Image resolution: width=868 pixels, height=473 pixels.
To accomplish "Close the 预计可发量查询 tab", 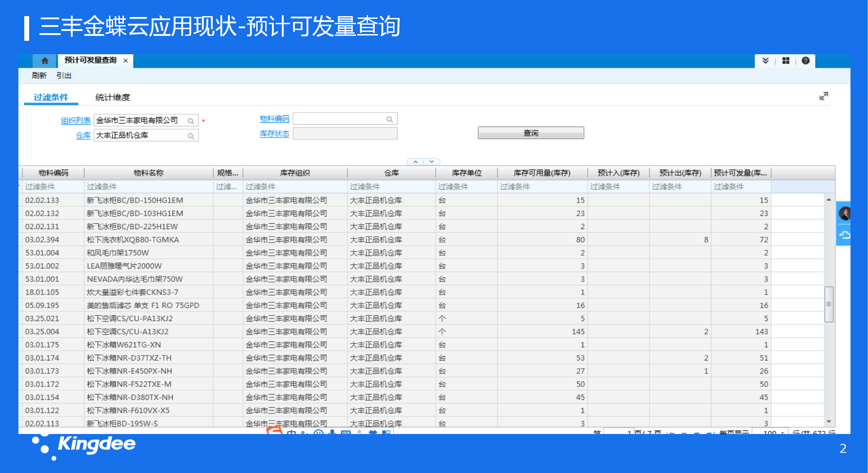I will [x=126, y=61].
